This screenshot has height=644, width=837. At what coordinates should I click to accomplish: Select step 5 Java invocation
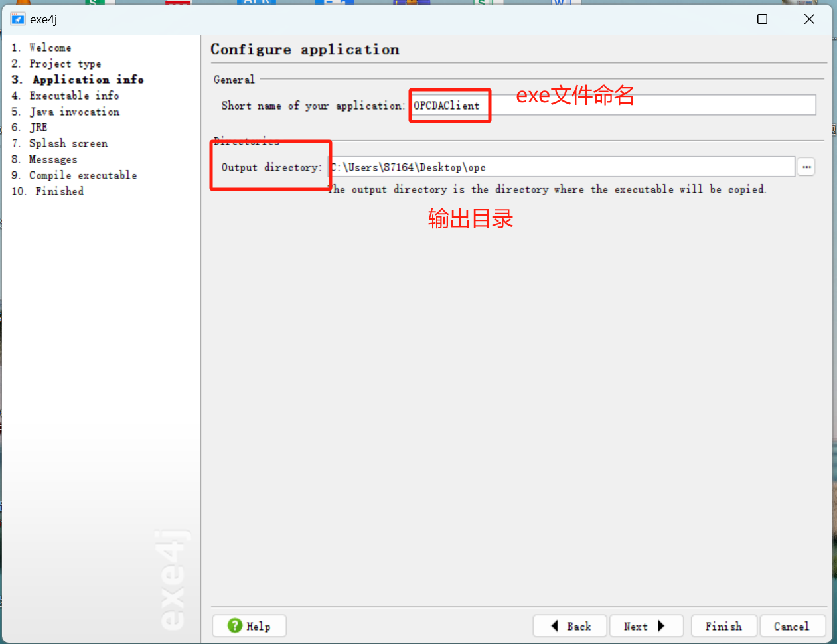pyautogui.click(x=65, y=112)
